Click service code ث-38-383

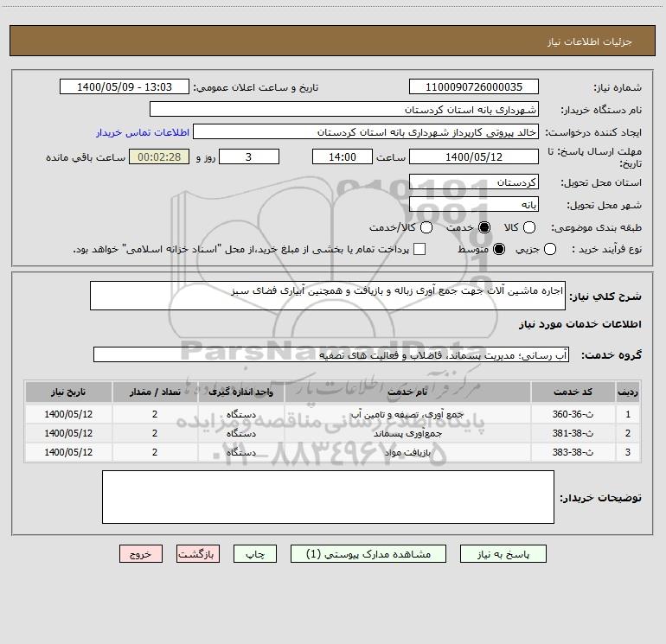(x=573, y=453)
